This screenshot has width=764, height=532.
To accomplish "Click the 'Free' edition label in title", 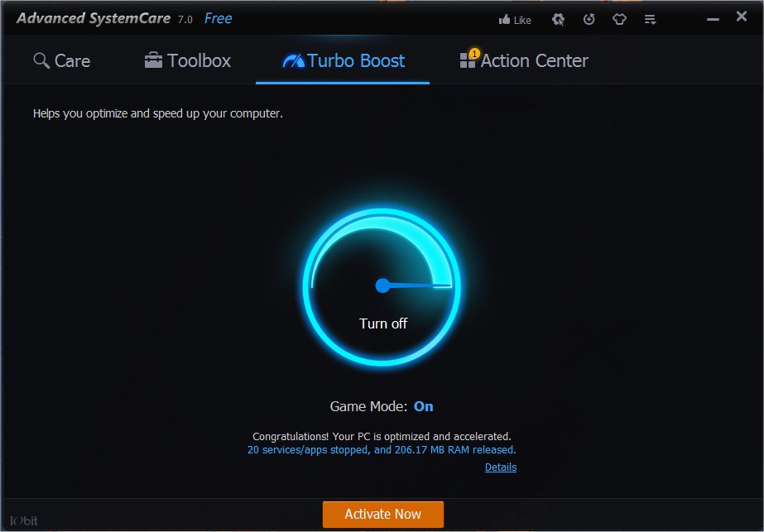I will (x=218, y=18).
